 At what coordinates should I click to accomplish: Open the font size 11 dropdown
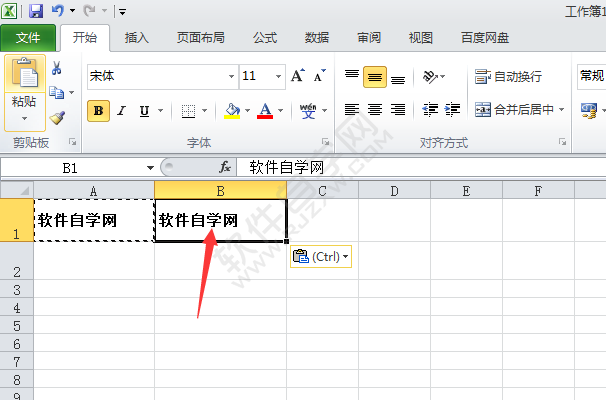click(x=278, y=77)
